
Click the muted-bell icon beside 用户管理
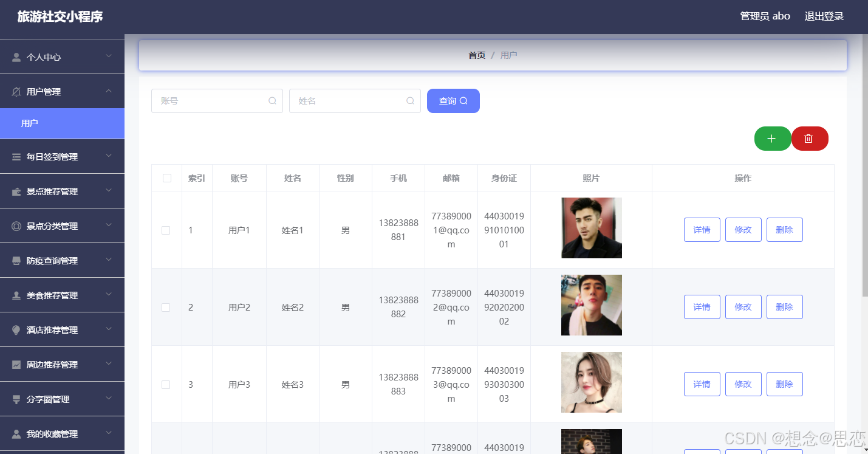point(16,92)
